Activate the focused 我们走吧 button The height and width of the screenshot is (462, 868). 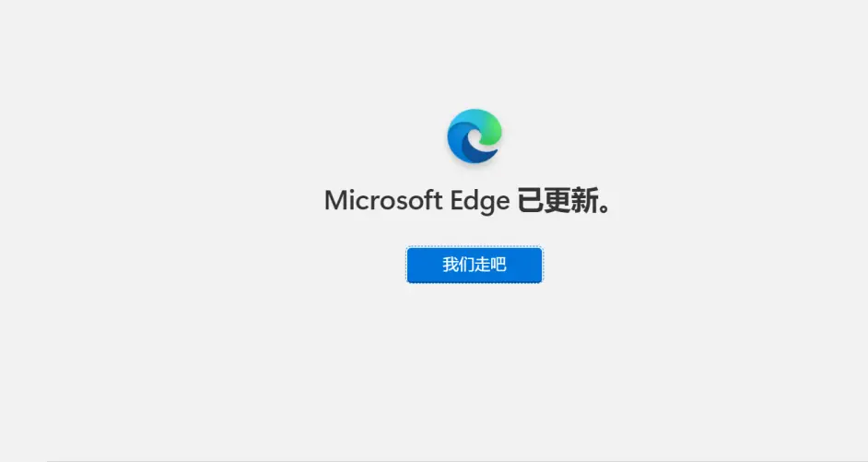pyautogui.click(x=475, y=265)
